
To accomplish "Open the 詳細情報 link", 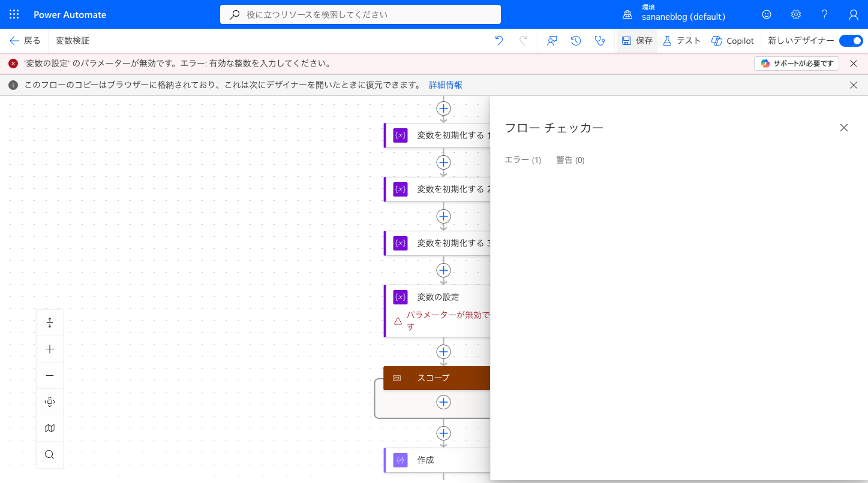I will 446,85.
